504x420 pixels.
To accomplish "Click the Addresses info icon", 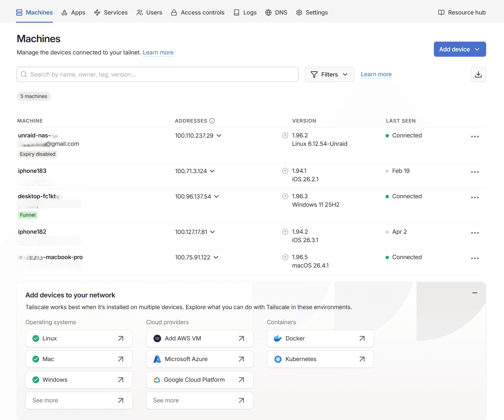I will pyautogui.click(x=212, y=121).
